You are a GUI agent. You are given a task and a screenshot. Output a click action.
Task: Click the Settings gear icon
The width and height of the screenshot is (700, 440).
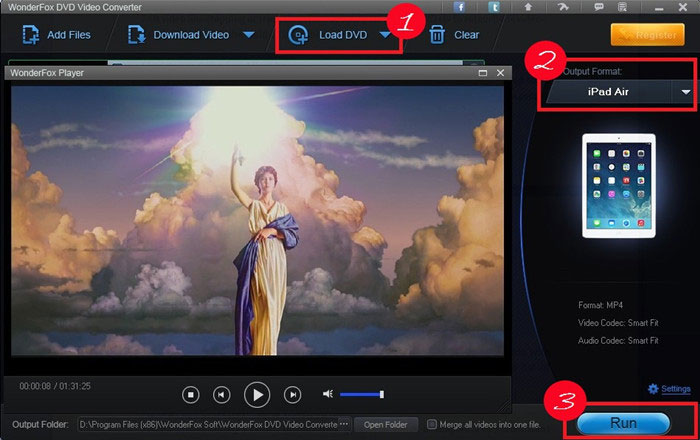point(653,389)
